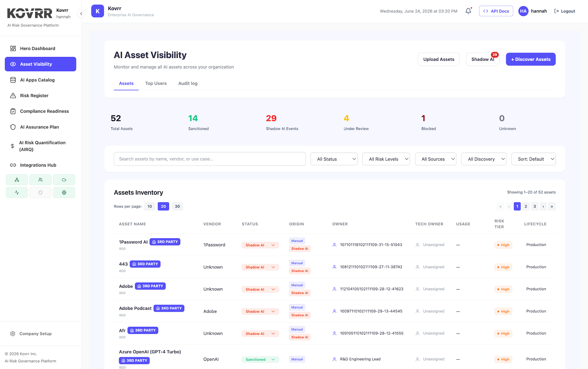
Task: Go to Risk Register
Action: point(40,95)
